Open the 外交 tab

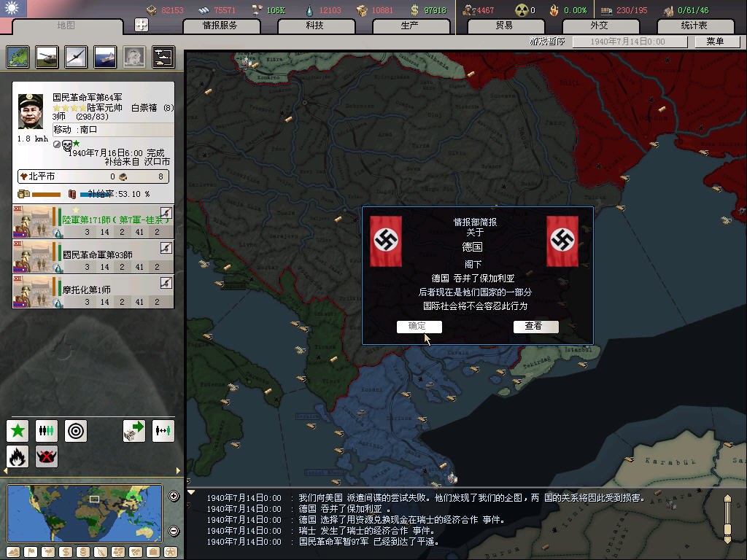pos(600,26)
